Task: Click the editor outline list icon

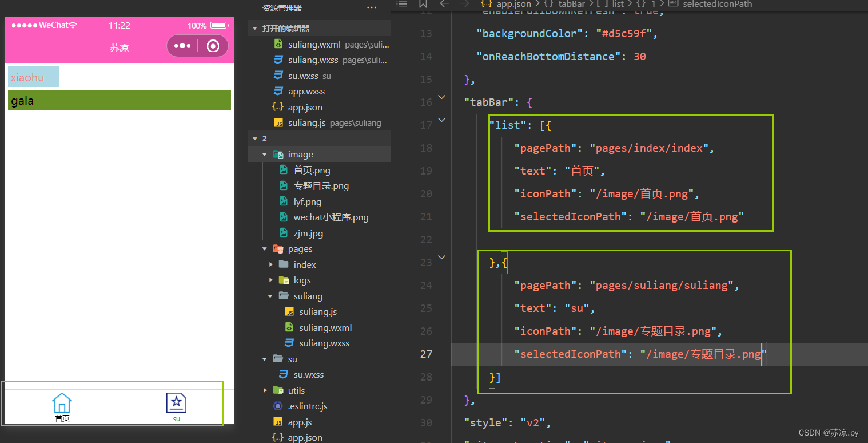Action: 402,4
